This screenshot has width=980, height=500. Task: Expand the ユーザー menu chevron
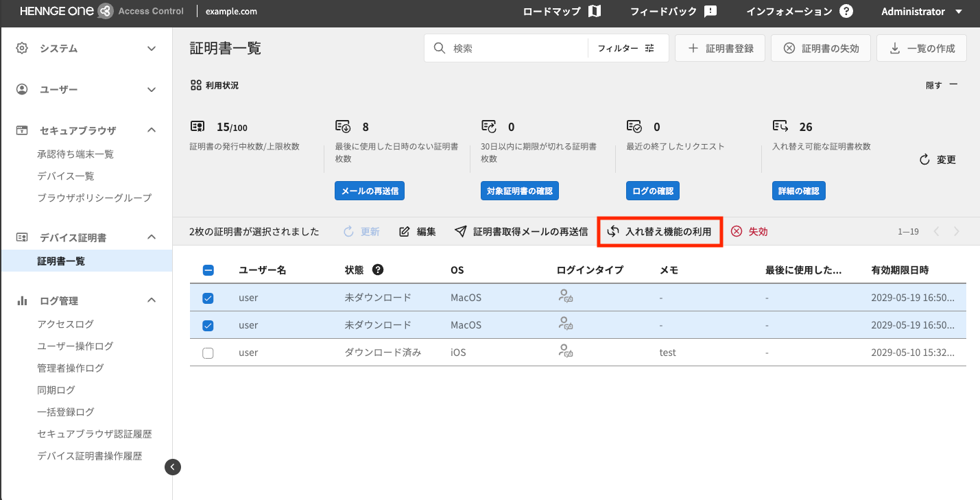[152, 90]
